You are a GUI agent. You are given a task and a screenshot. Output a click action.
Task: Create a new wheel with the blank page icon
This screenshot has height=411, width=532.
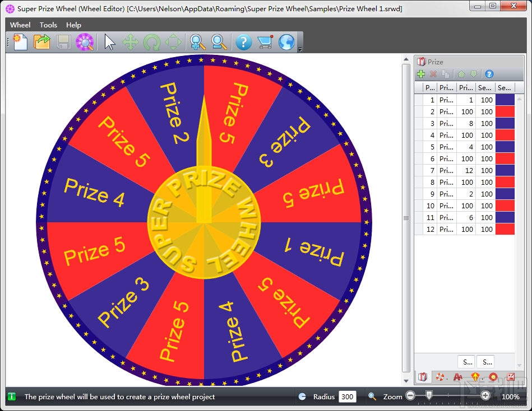20,43
